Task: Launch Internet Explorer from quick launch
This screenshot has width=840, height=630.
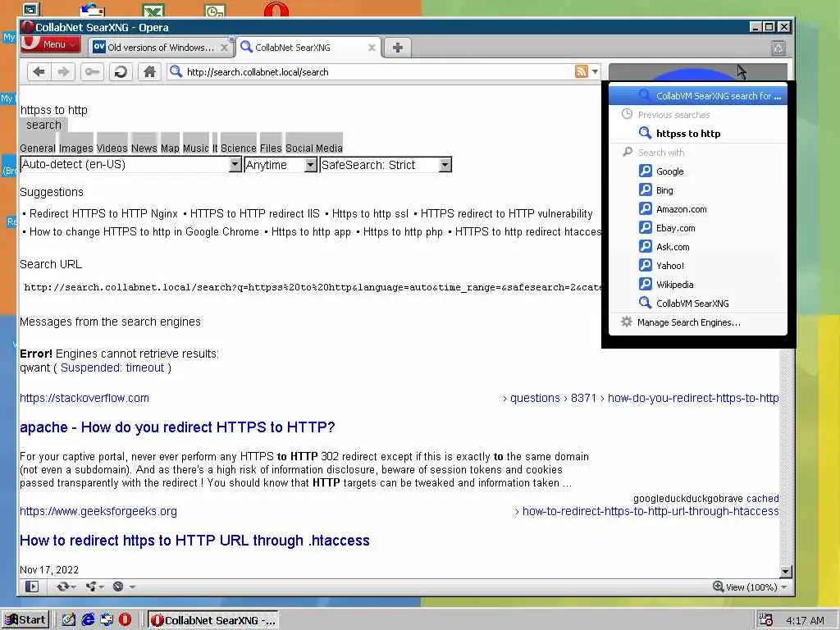Action: [88, 620]
